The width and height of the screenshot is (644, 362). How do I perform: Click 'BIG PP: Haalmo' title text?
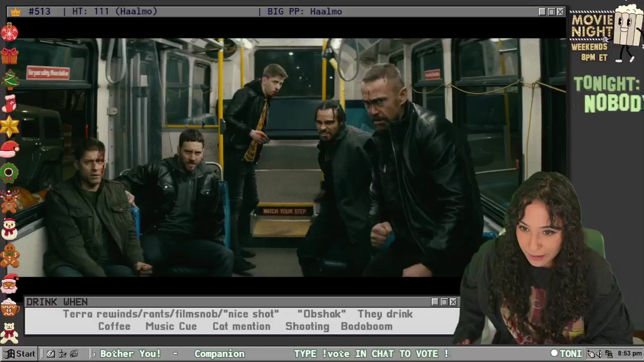pos(305,11)
